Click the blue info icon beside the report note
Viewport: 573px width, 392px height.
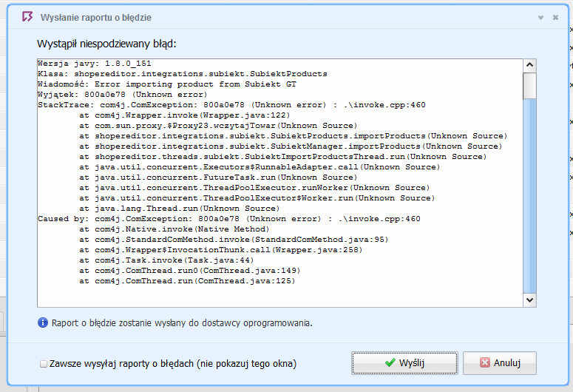click(43, 323)
